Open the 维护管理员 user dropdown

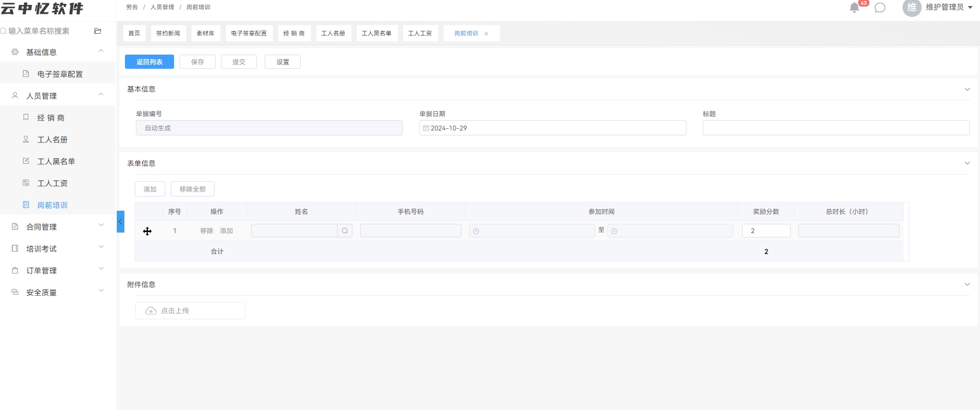click(x=949, y=7)
